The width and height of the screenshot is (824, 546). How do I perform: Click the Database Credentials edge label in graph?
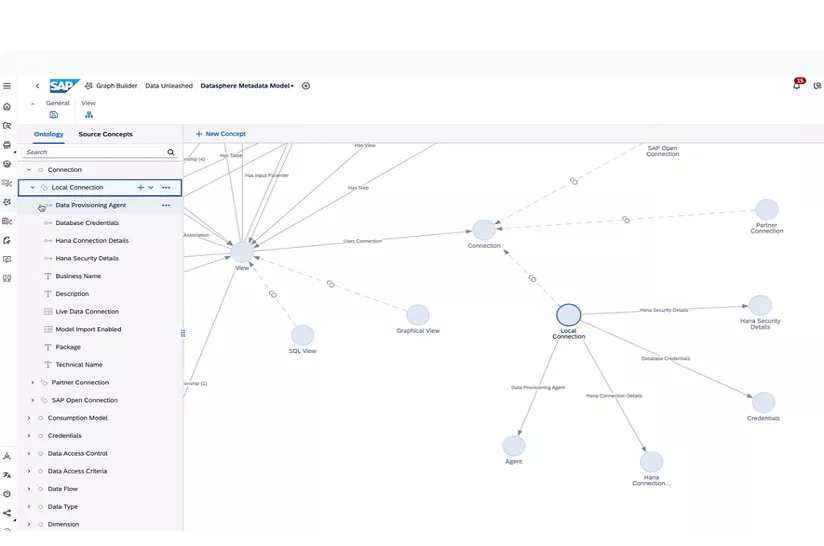point(665,358)
